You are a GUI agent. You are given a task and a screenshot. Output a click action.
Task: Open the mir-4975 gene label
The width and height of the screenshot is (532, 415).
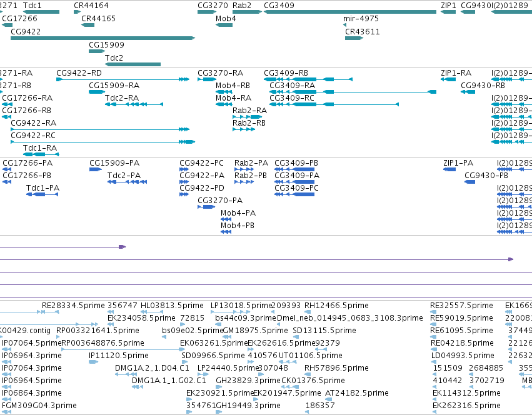361,19
